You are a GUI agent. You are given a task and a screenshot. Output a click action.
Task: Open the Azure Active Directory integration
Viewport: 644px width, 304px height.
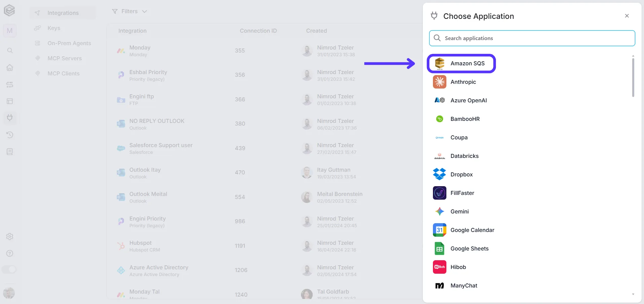point(265,270)
